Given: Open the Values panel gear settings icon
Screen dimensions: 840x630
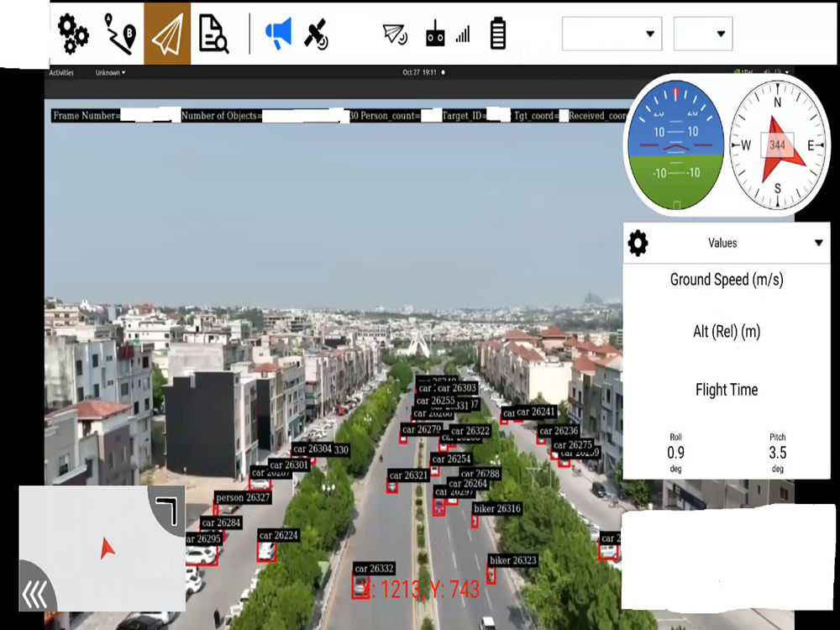Looking at the screenshot, I should point(638,243).
